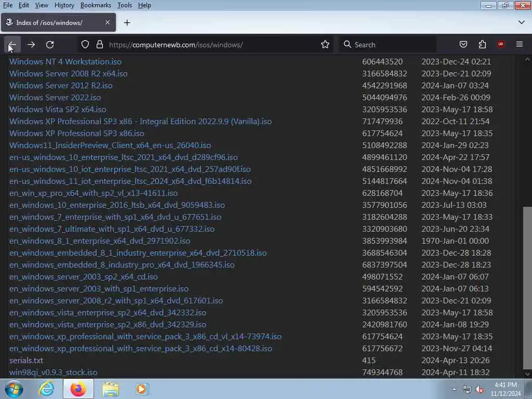Select the Index of /isos/windows/ tab

[58, 22]
